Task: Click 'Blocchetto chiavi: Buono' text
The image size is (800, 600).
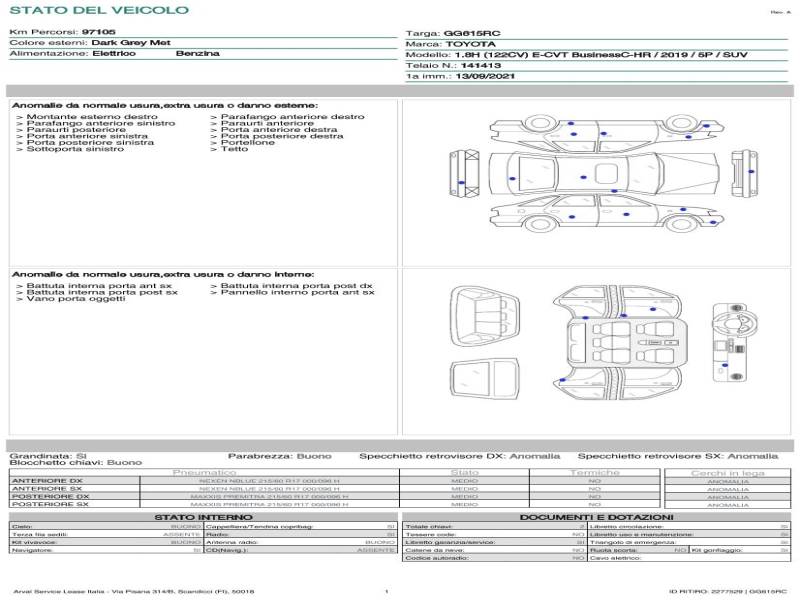Action: [x=76, y=463]
